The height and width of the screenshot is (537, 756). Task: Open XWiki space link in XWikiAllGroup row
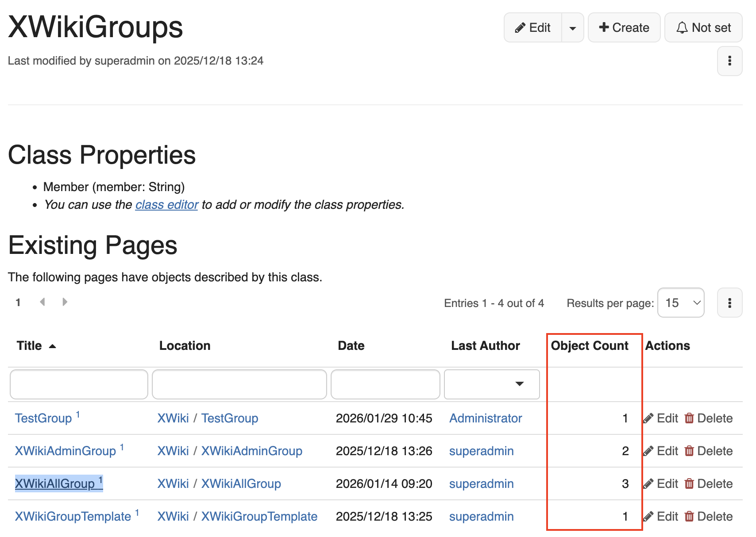(x=173, y=483)
